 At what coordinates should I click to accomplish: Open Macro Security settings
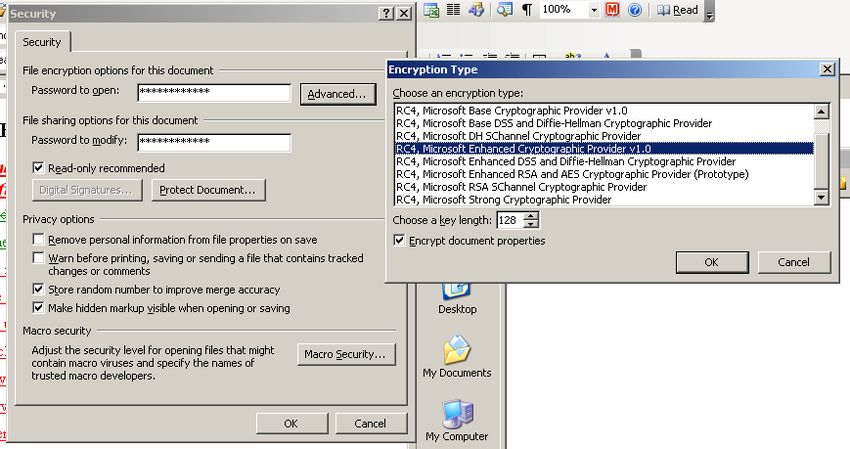tap(346, 354)
